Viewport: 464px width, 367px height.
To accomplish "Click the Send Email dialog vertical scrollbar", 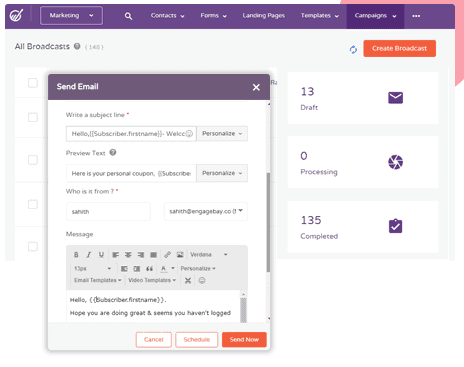I will [x=268, y=222].
